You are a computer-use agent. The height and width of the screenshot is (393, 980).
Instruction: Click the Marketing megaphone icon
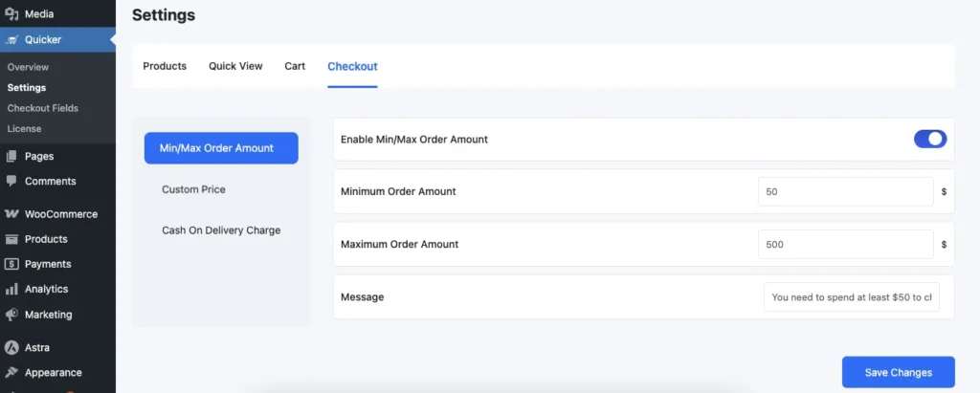[11, 314]
